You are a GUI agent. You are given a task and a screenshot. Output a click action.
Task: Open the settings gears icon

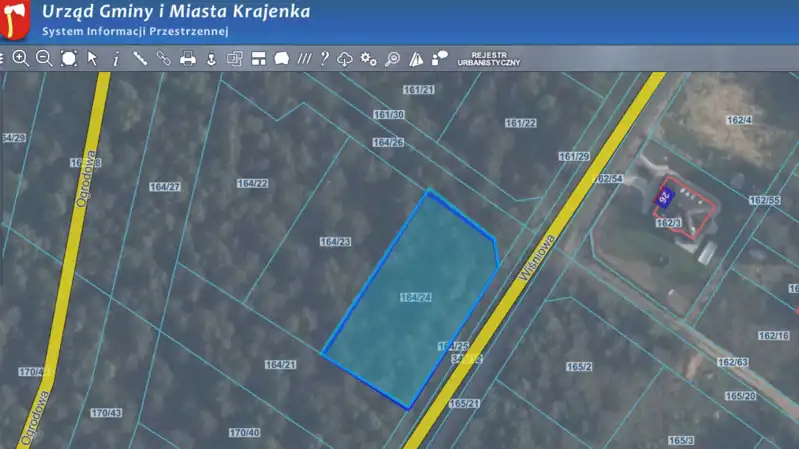tap(369, 59)
